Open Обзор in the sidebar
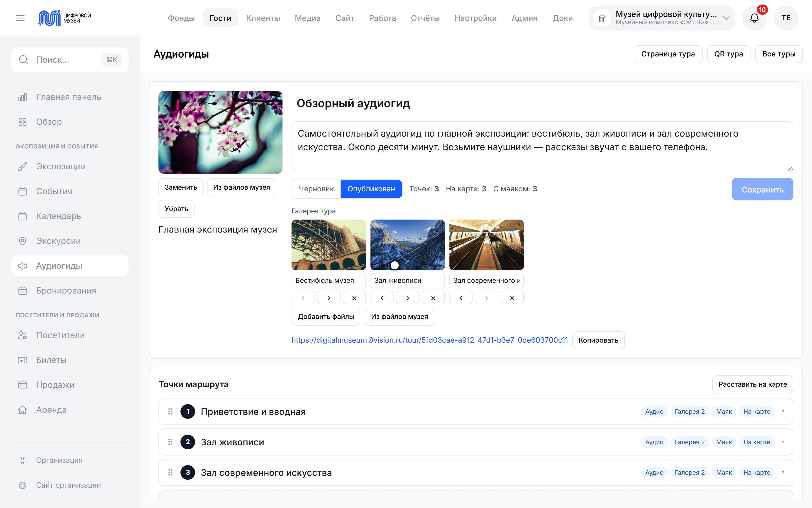The height and width of the screenshot is (508, 812). (x=70, y=122)
